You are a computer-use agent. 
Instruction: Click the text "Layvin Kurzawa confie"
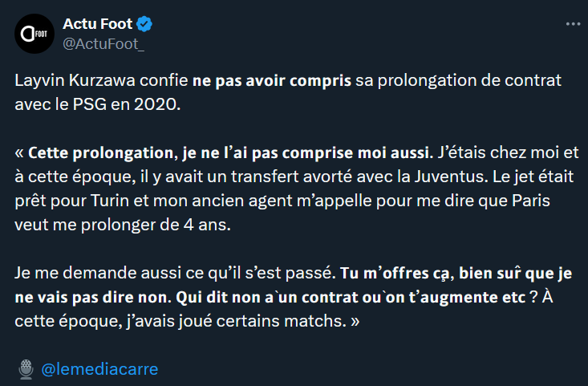[x=101, y=81]
